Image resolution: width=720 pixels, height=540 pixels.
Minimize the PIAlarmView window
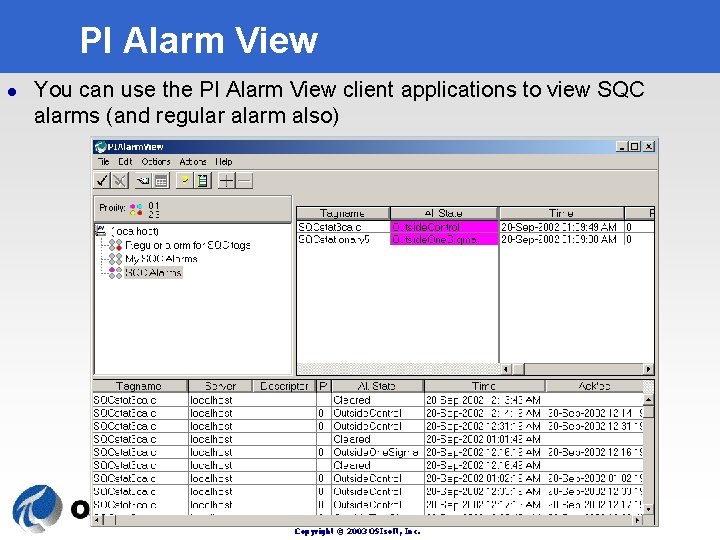622,146
